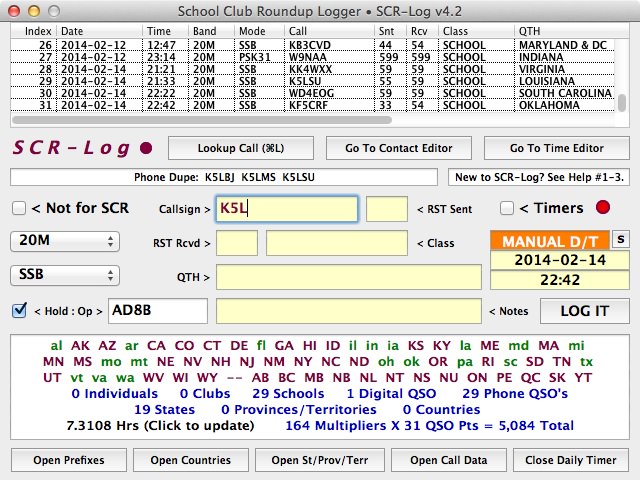Uncheck the Hold Op checkbox

19,311
